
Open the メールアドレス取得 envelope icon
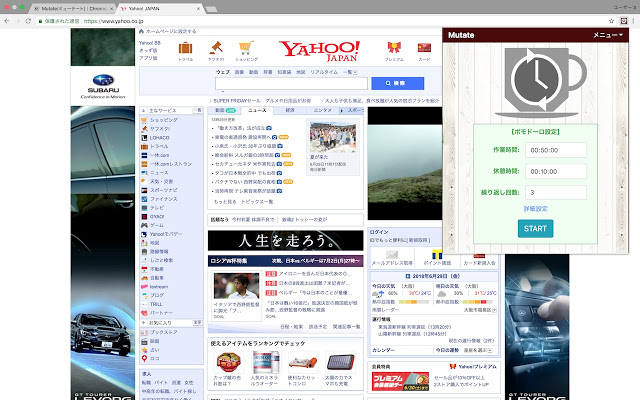pyautogui.click(x=392, y=255)
